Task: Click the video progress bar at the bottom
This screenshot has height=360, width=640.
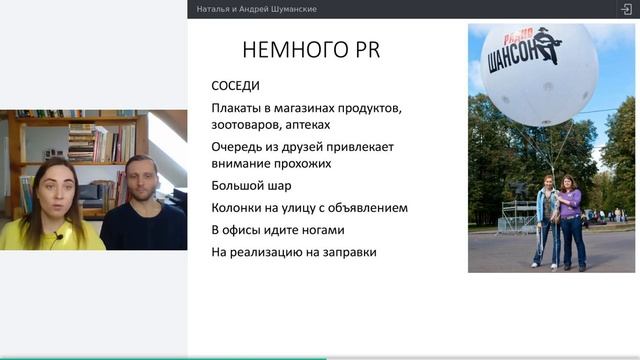Action: point(320,358)
